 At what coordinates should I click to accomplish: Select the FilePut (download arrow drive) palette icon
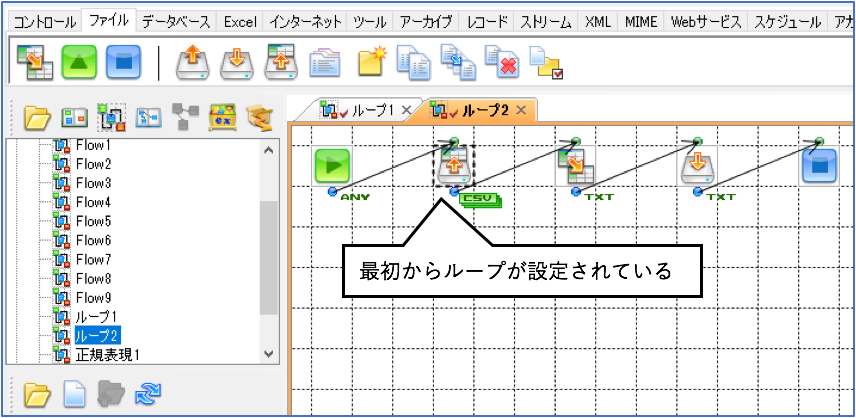point(237,64)
